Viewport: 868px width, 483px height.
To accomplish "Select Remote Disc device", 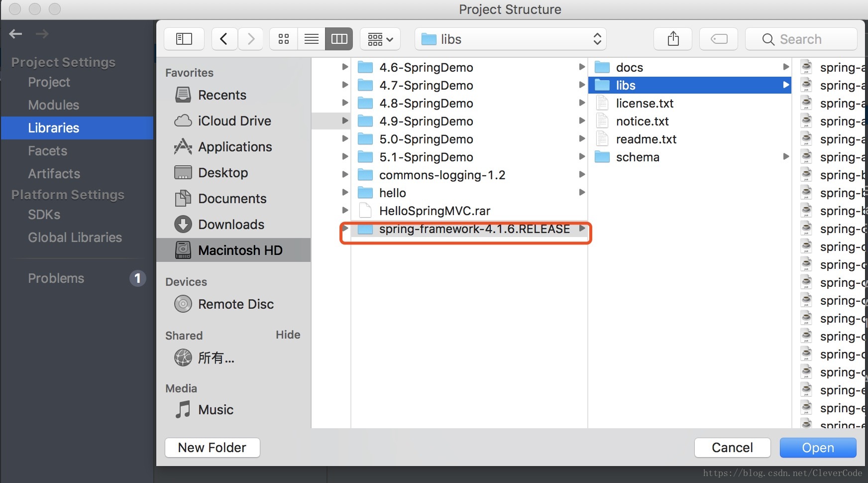I will (224, 304).
